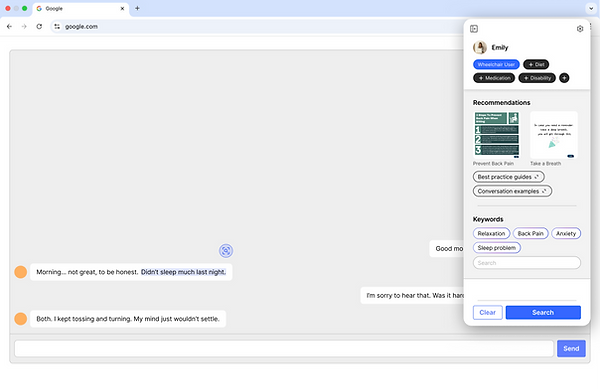Image resolution: width=600 pixels, height=389 pixels.
Task: Reload the page with refresh icon
Action: point(39,26)
